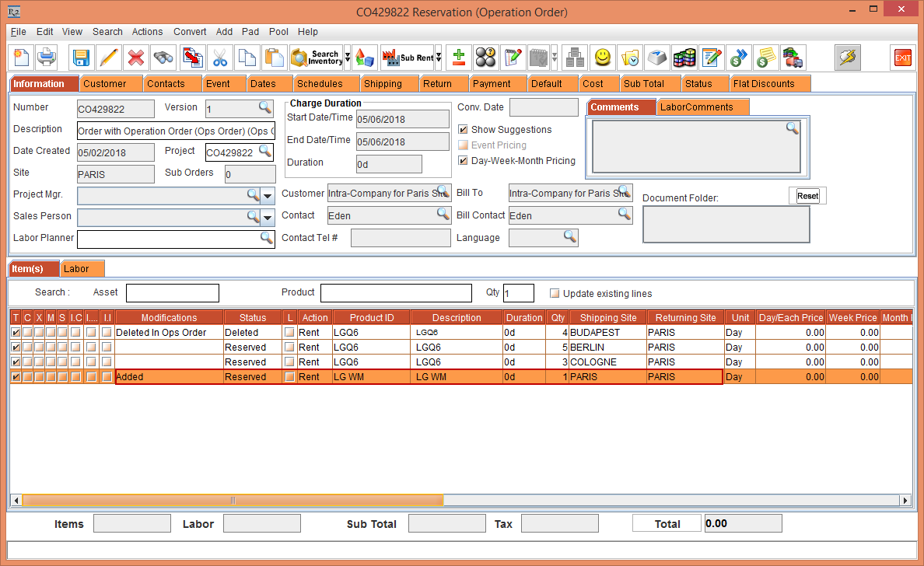Click the green plus add icon
Viewport: 924px width, 566px height.
pos(459,58)
